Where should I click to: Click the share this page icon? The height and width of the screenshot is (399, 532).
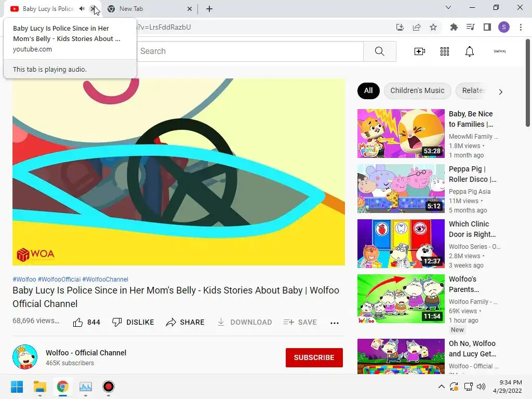(x=417, y=27)
